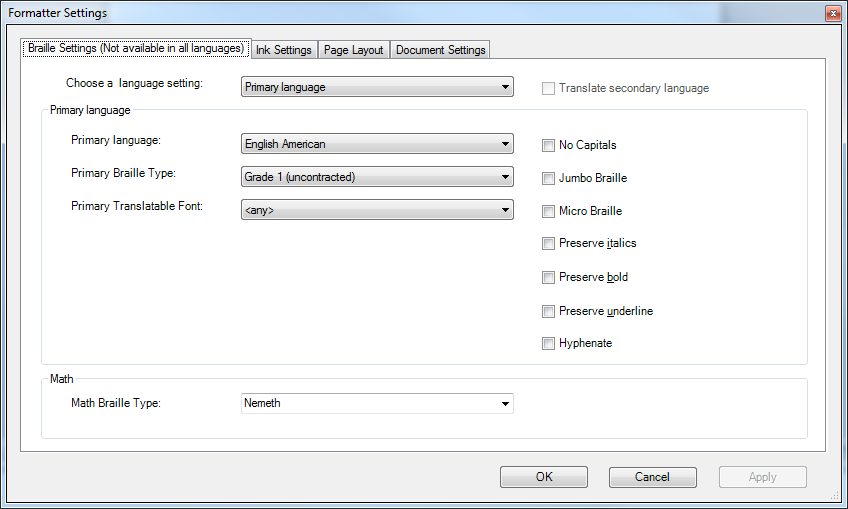The height and width of the screenshot is (509, 848).
Task: Open the Page Layout tab
Action: coord(353,50)
